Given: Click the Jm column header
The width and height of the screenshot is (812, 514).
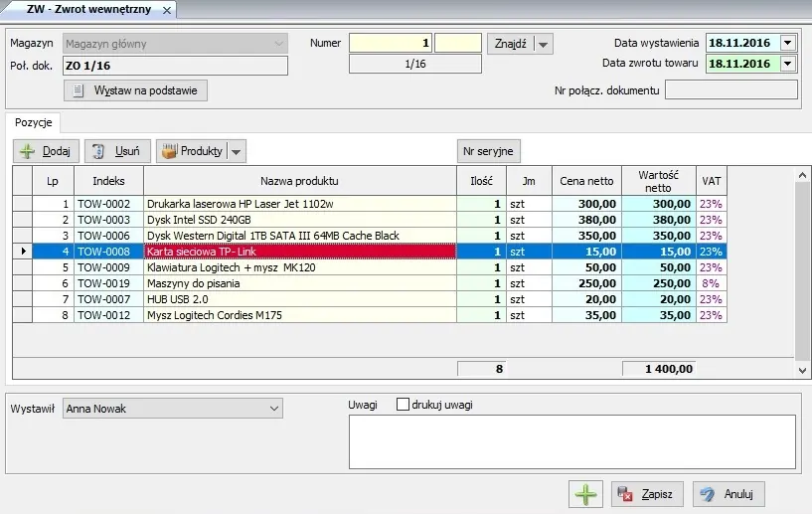Looking at the screenshot, I should [x=529, y=181].
